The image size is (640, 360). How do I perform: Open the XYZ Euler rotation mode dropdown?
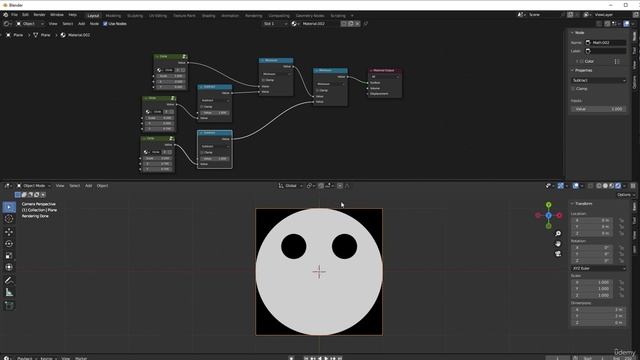[x=598, y=268]
